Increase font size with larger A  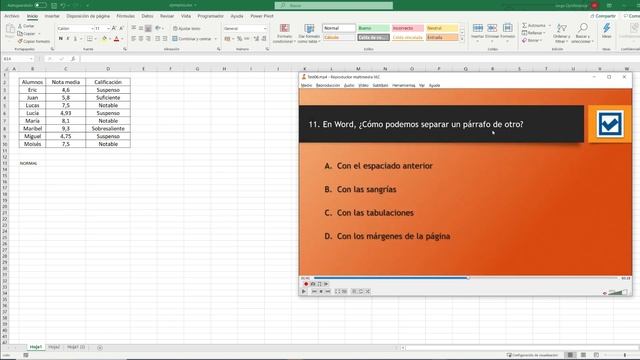click(x=114, y=28)
